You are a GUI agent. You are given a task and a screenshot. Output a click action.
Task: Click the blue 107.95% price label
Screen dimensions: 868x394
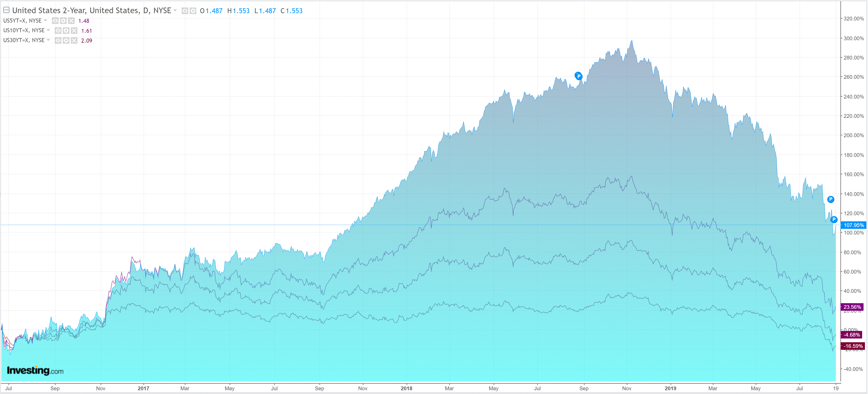[x=853, y=225]
